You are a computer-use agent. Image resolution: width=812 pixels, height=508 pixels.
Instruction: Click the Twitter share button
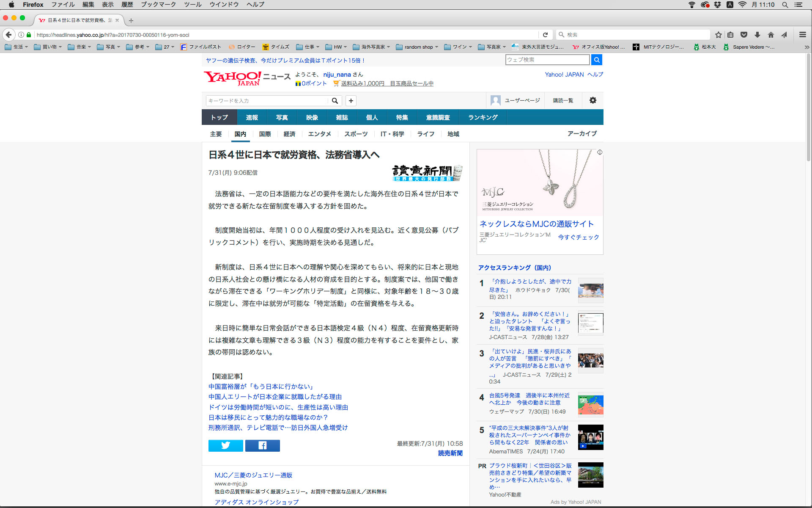pyautogui.click(x=225, y=445)
